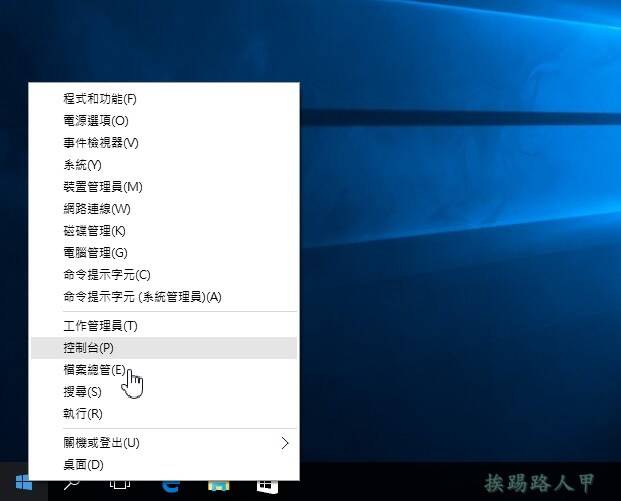Open 程式和功能(F) from the menu
Screen dimensions: 621x501
tap(164, 99)
